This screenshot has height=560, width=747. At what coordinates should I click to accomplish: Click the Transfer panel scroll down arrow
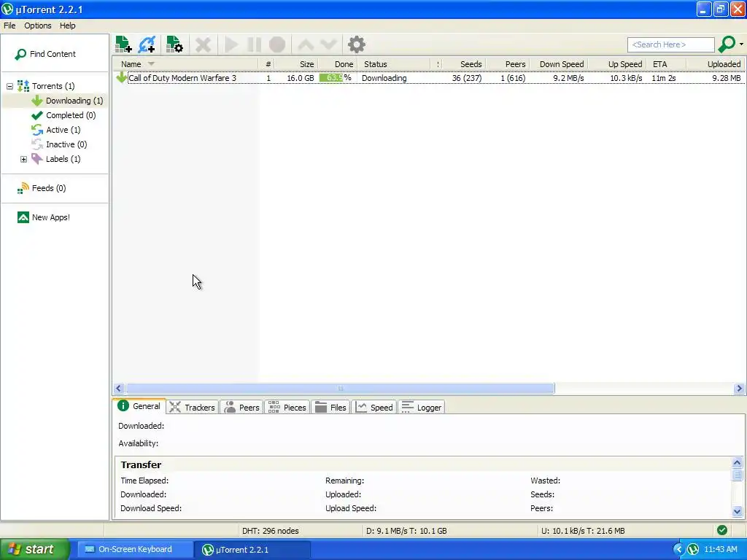pyautogui.click(x=737, y=512)
